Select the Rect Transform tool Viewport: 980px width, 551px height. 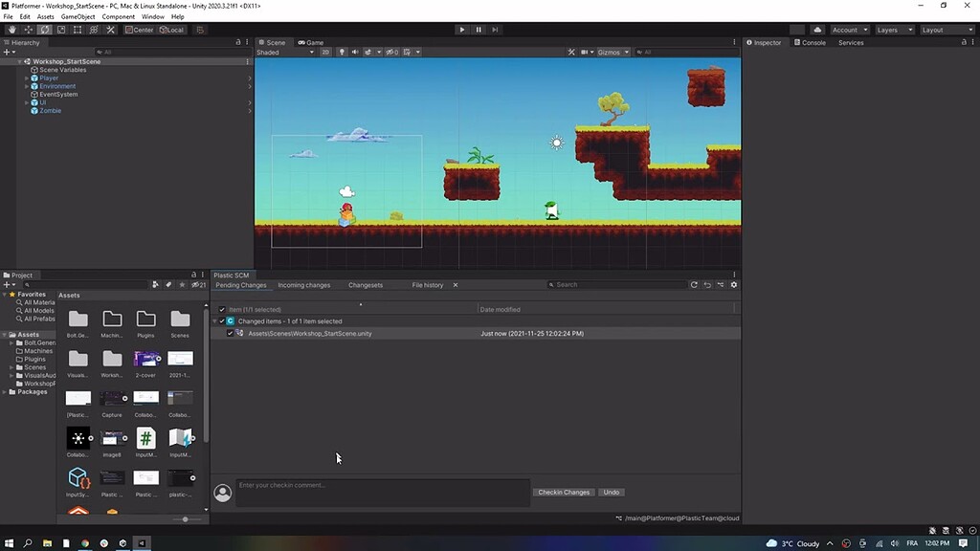click(78, 29)
